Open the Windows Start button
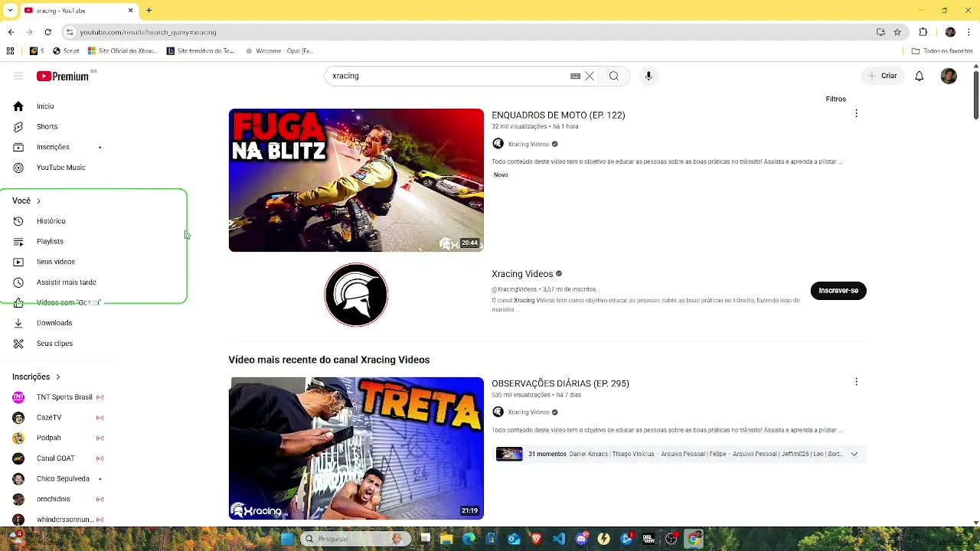Screen dimensions: 980x551 [287, 539]
